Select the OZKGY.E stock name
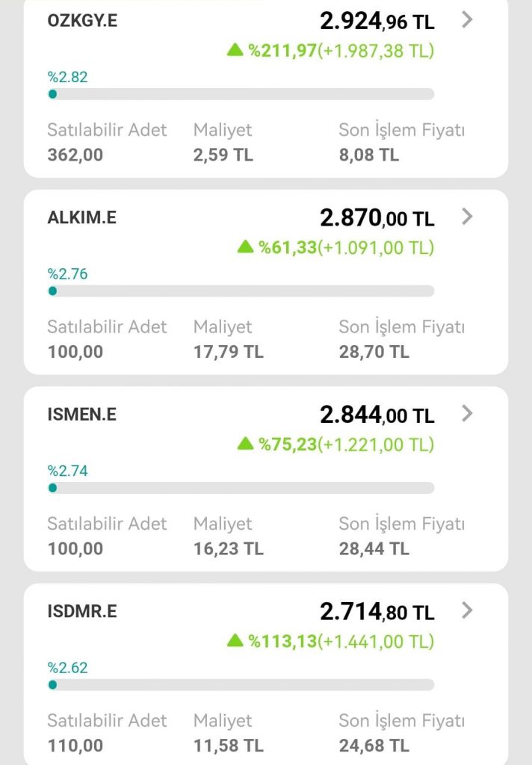Image resolution: width=532 pixels, height=765 pixels. pyautogui.click(x=82, y=21)
